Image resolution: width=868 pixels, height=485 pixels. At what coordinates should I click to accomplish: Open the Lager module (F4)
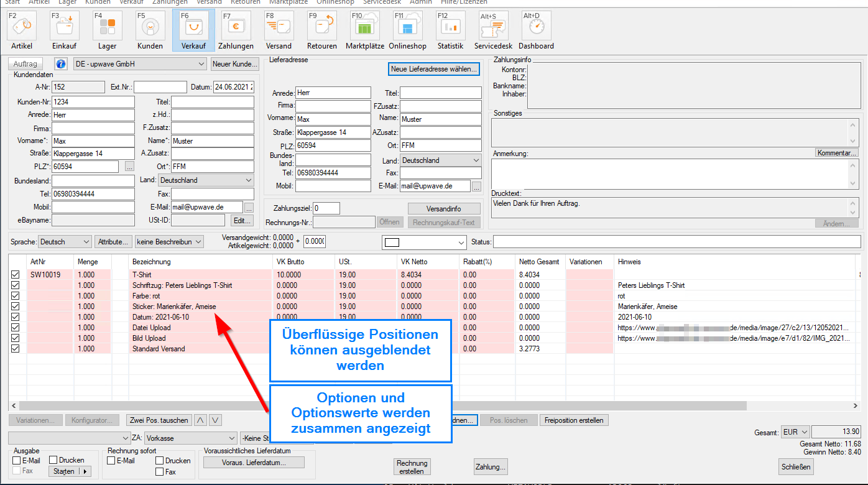[107, 31]
